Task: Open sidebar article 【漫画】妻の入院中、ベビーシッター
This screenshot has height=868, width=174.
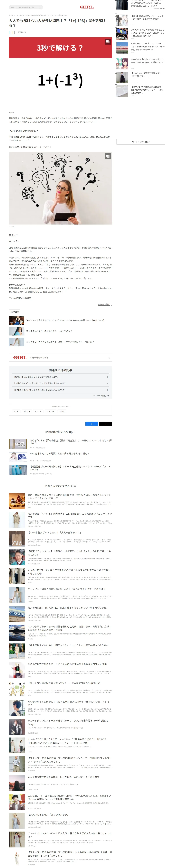Action: click(147, 18)
